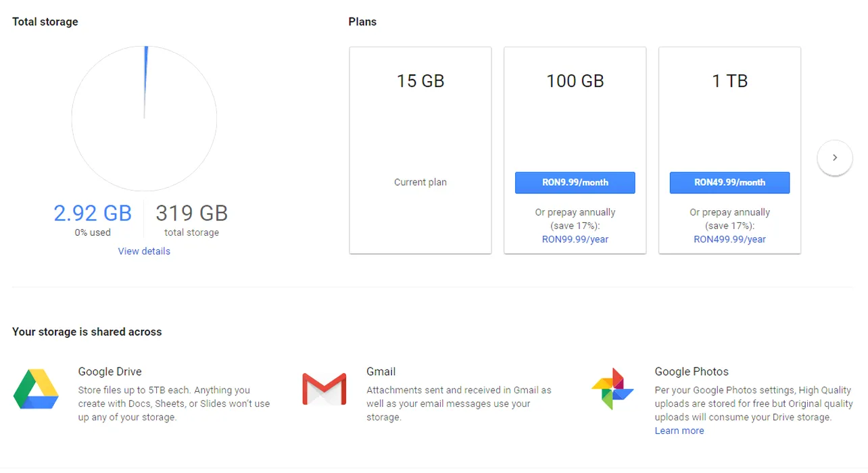
Task: Click the Gmail envelope icon
Action: pyautogui.click(x=324, y=389)
